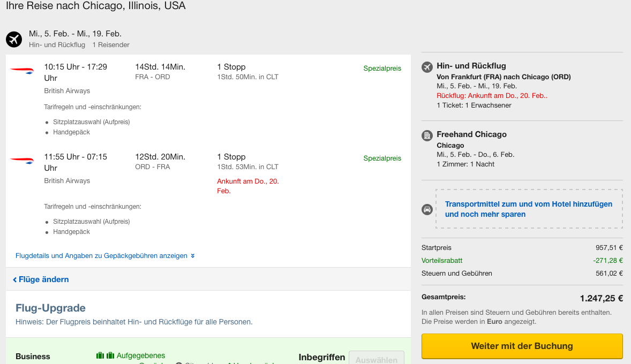Click the car icon for hotel transport

(x=427, y=209)
